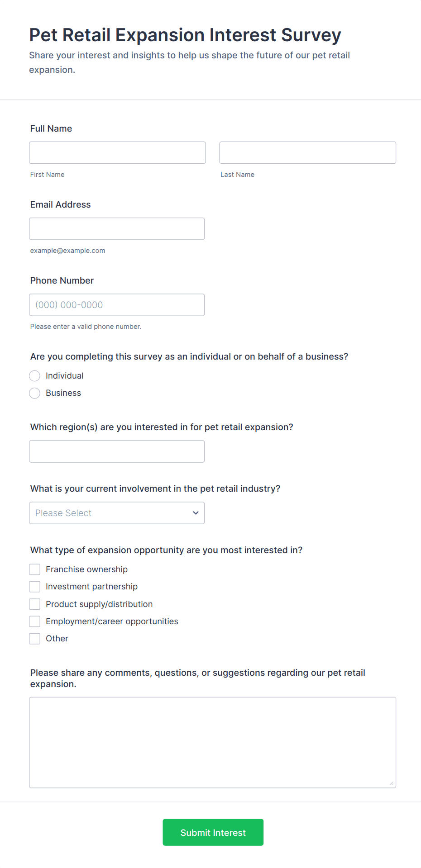Click the Phone Number field
Screen dimensions: 421x868
(x=117, y=304)
